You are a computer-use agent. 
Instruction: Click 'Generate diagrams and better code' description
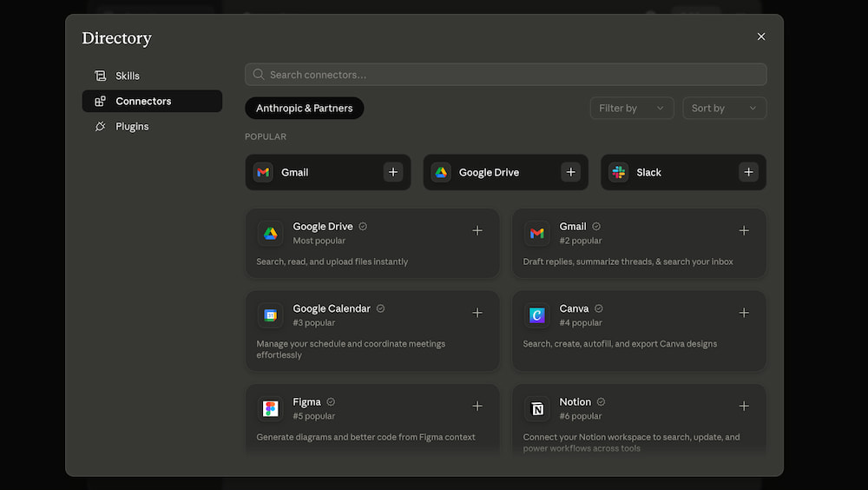366,437
